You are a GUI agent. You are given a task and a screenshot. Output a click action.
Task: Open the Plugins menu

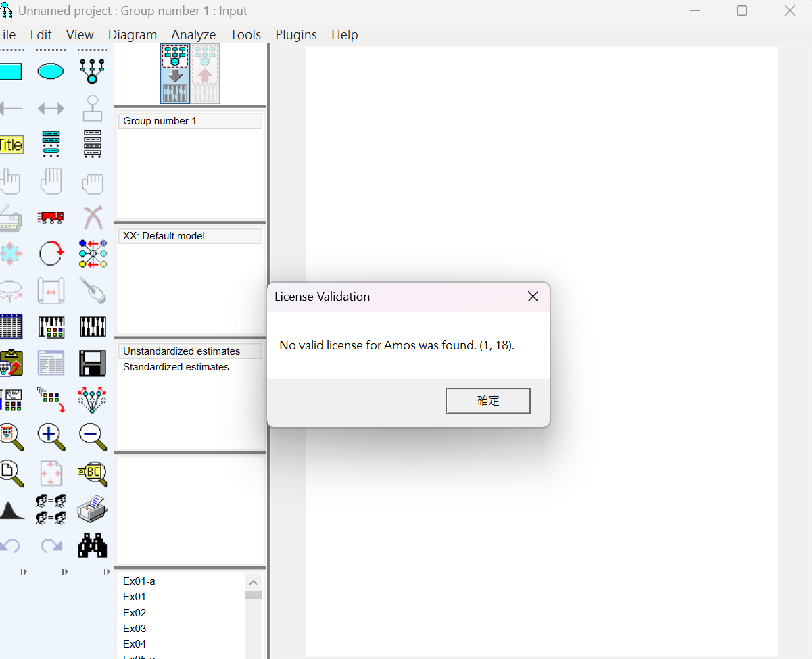[296, 35]
